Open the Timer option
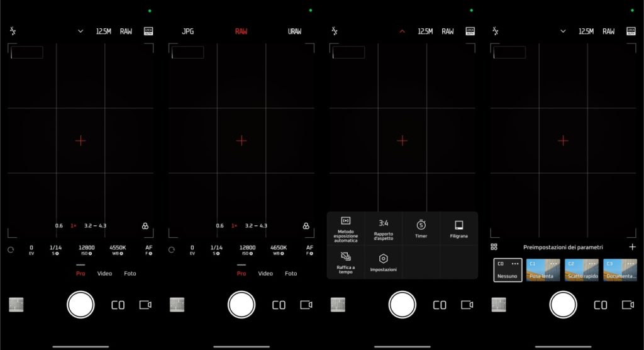The width and height of the screenshot is (644, 350). point(421,230)
